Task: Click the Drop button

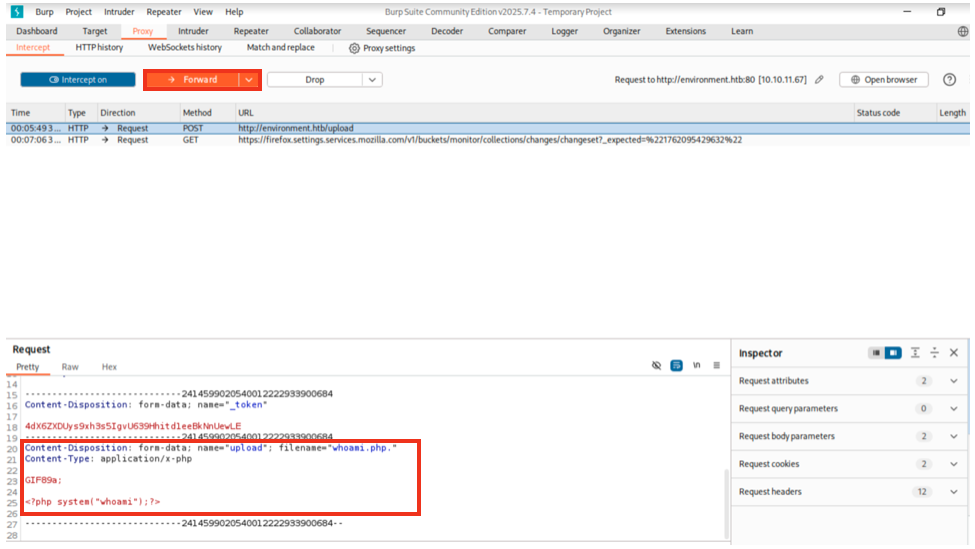Action: click(x=315, y=80)
